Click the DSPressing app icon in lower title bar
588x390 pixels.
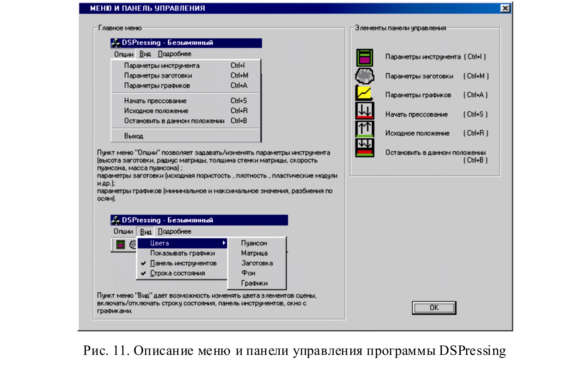click(116, 220)
